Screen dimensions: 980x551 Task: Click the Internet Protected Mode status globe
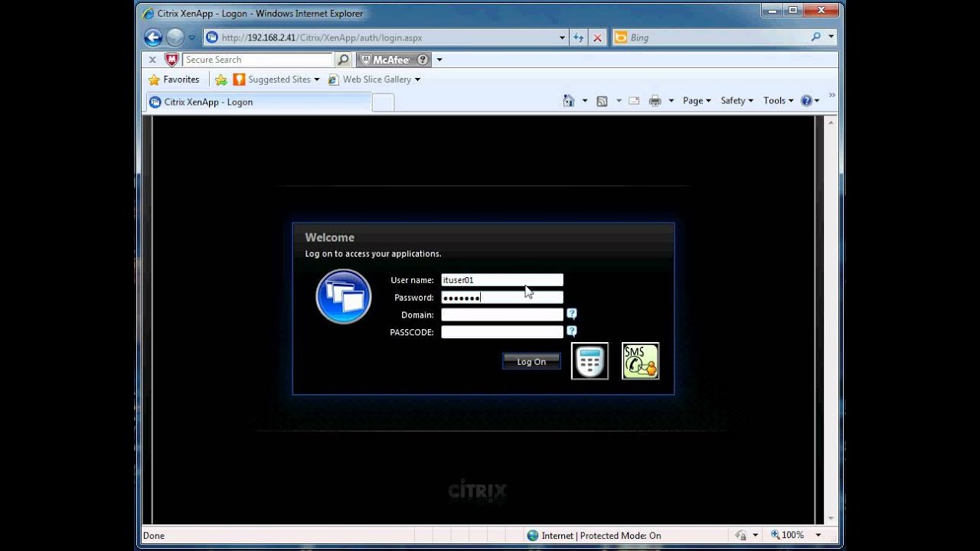[533, 536]
